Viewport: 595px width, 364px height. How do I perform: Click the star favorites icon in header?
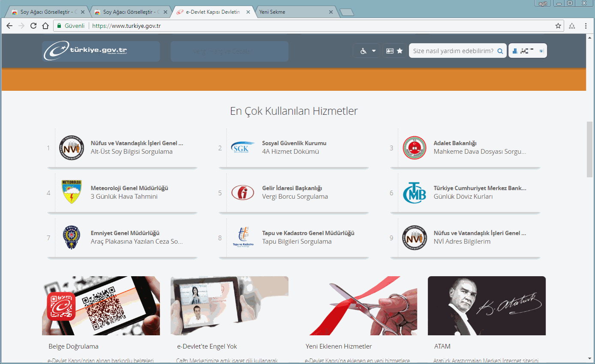pyautogui.click(x=400, y=51)
